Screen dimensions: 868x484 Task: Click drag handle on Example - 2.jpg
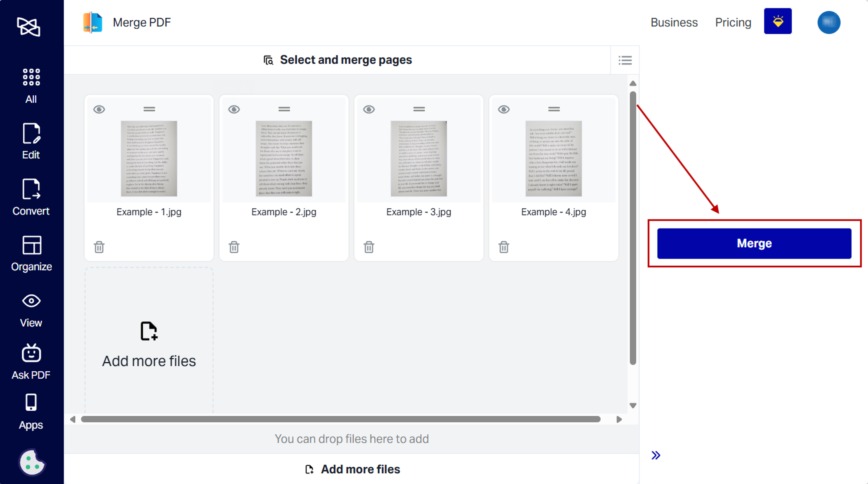[x=284, y=109]
